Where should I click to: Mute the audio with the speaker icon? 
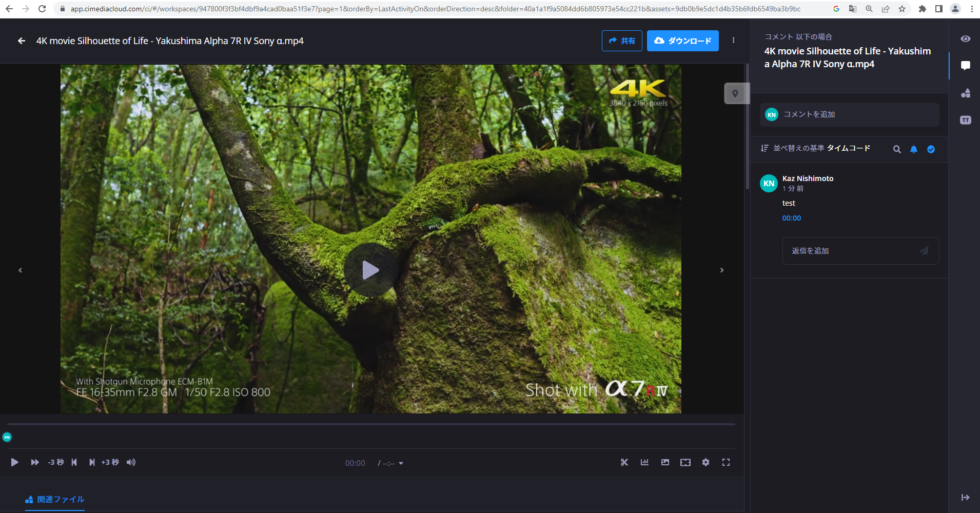click(131, 462)
